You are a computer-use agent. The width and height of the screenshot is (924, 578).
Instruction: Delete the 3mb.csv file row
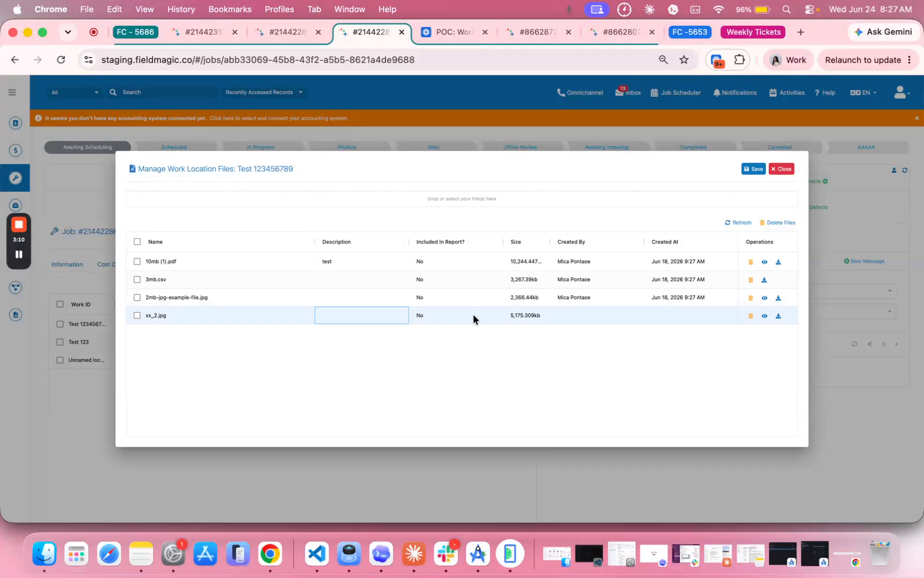point(750,280)
